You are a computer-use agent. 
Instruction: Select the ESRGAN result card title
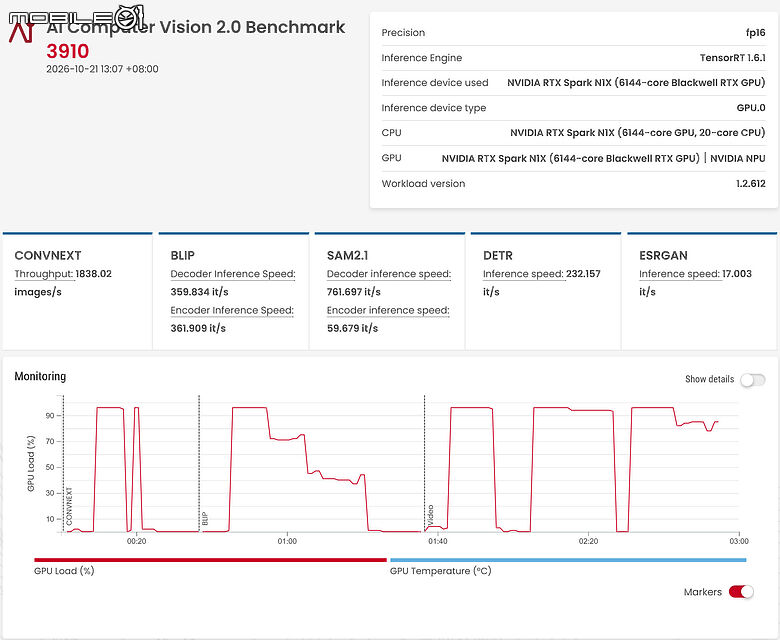(x=663, y=256)
